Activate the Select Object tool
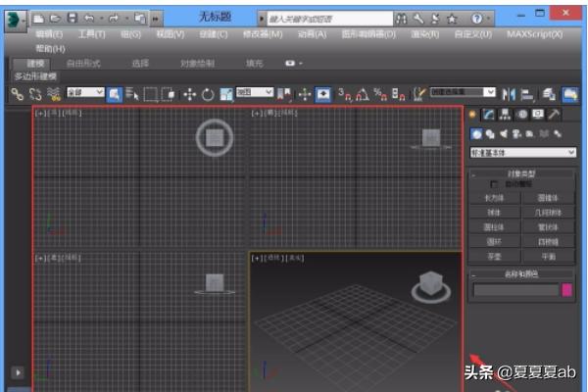The width and height of the screenshot is (588, 392). (x=114, y=94)
